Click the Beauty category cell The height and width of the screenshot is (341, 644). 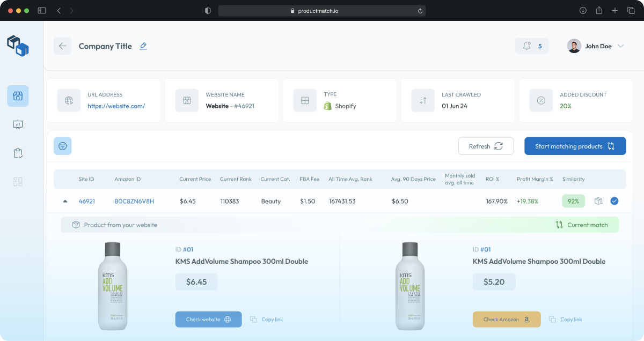[x=270, y=202]
